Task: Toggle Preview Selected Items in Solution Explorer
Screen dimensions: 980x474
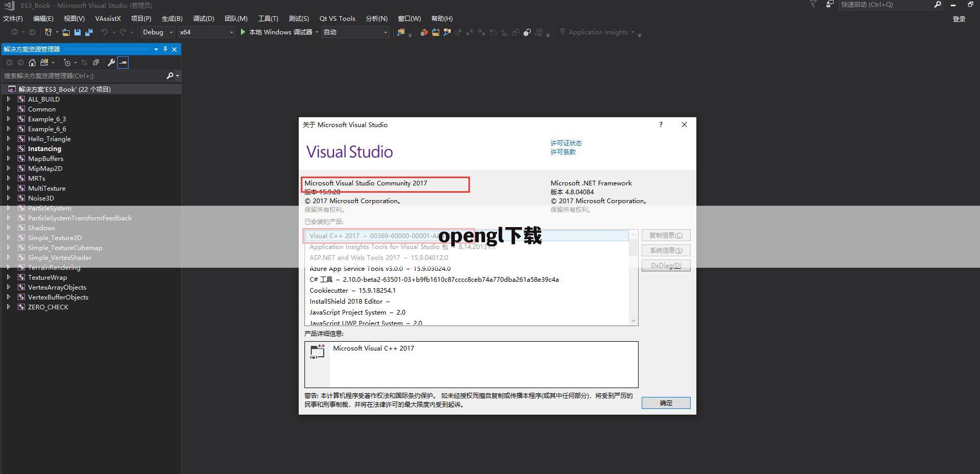Action: pos(123,63)
